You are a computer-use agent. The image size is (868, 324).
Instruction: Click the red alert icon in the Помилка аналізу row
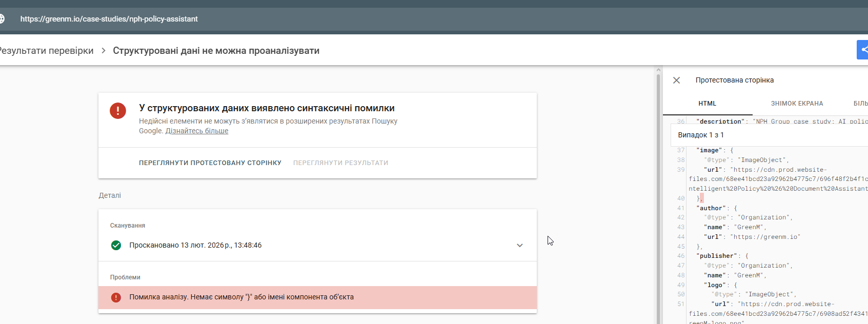[116, 297]
